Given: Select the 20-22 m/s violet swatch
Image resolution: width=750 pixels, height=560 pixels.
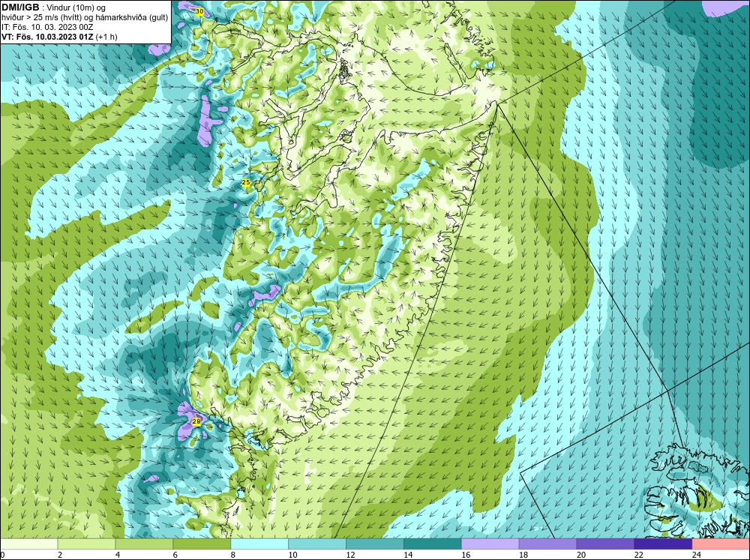Looking at the screenshot, I should tap(605, 544).
